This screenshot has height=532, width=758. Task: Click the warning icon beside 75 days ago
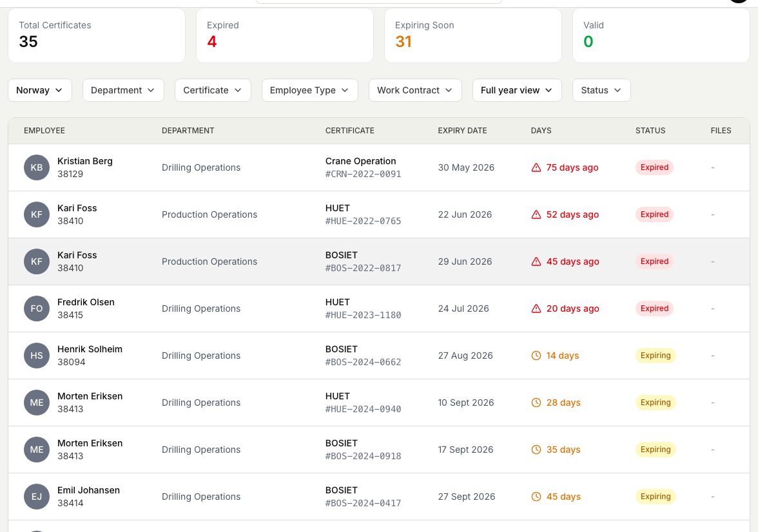[x=536, y=167]
